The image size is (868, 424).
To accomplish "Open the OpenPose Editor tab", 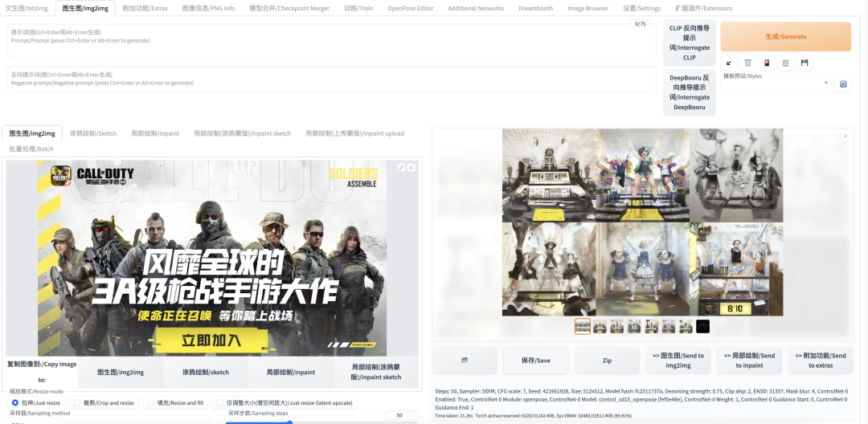I will click(x=410, y=8).
